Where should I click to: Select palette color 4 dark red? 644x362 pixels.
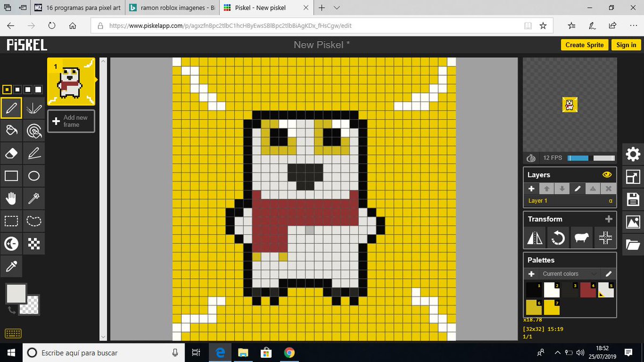[x=588, y=290]
